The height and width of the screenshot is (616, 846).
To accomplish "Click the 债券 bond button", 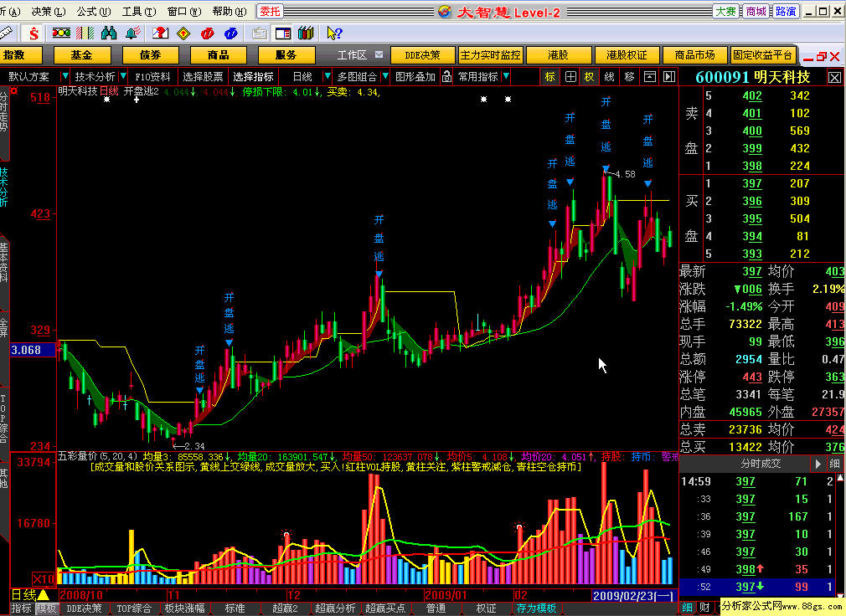I will (150, 55).
